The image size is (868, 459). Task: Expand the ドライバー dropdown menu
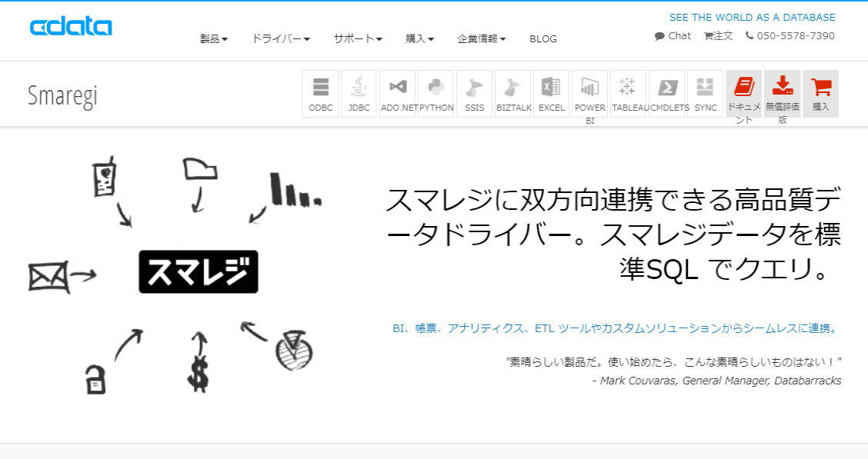(281, 38)
